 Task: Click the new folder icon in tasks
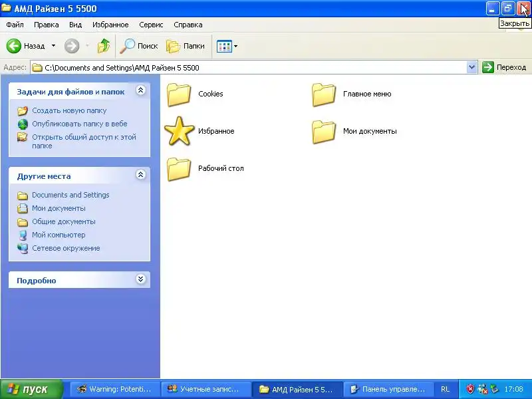click(x=23, y=110)
